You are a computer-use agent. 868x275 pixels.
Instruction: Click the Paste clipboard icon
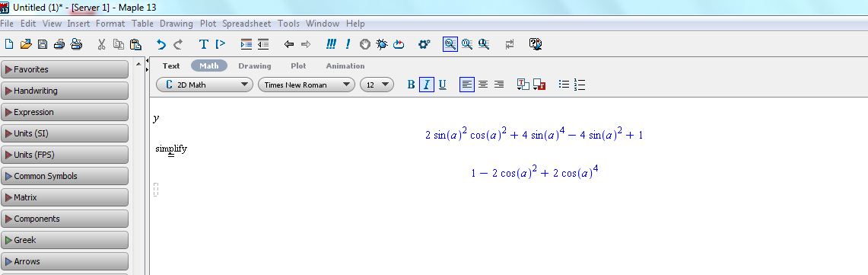135,44
